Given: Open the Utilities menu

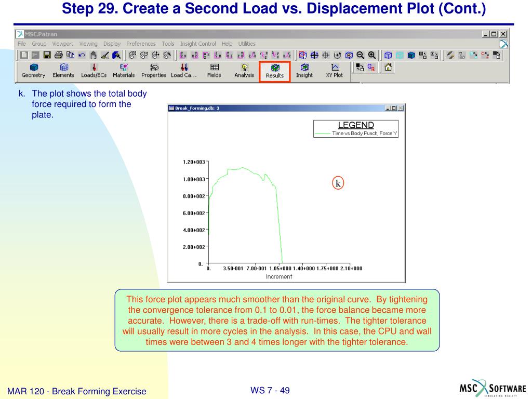Looking at the screenshot, I should coord(247,44).
